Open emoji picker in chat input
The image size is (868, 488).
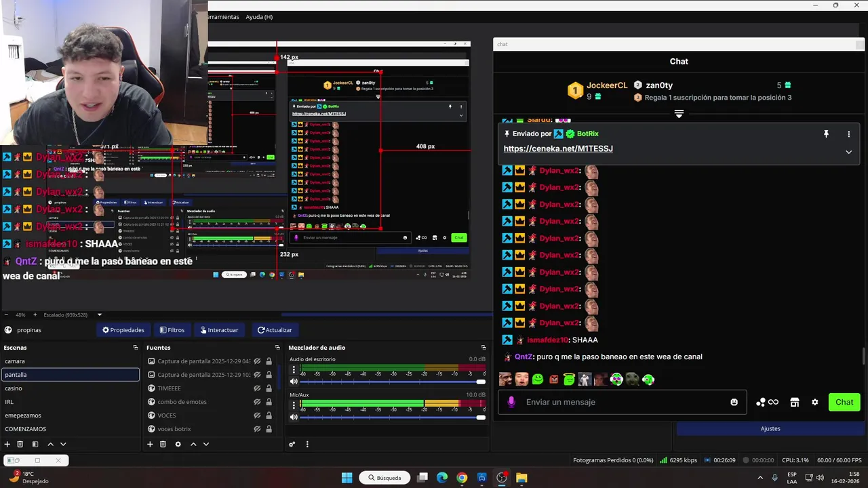pyautogui.click(x=734, y=402)
